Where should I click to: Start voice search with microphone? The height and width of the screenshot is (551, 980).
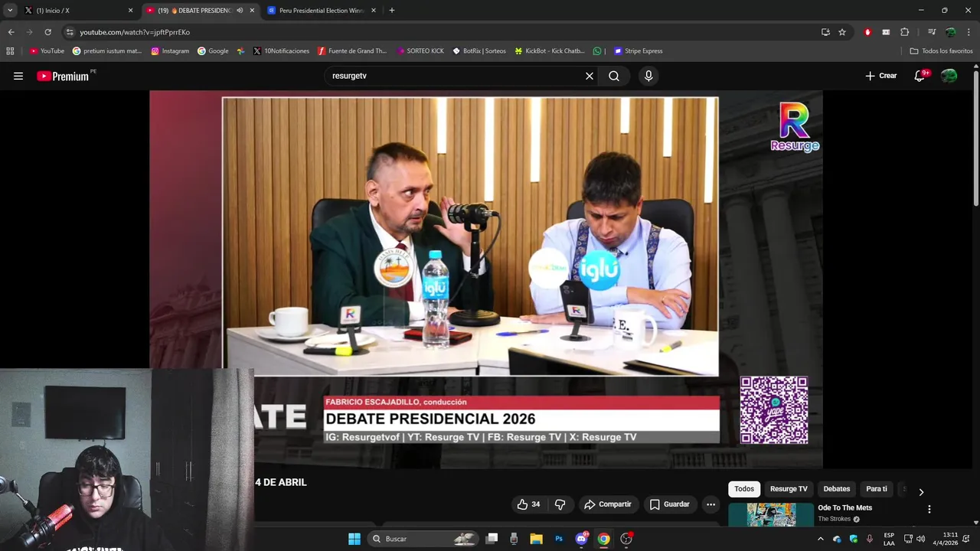(648, 76)
